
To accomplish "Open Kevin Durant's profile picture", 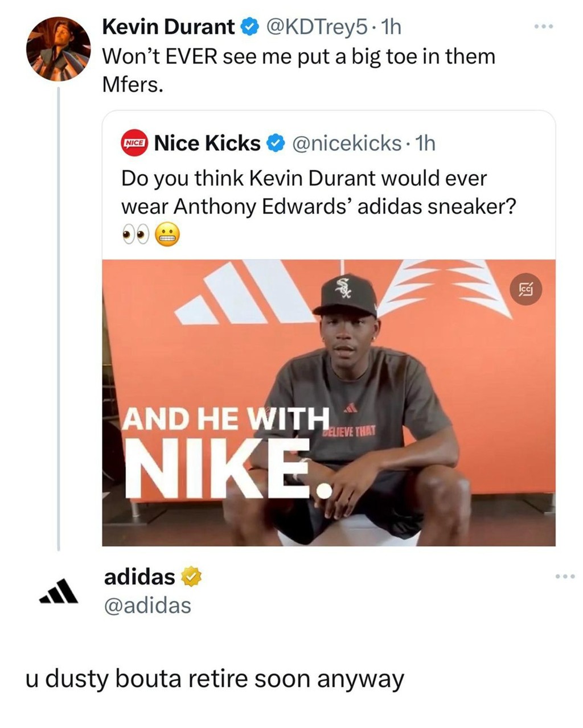I will tap(58, 49).
